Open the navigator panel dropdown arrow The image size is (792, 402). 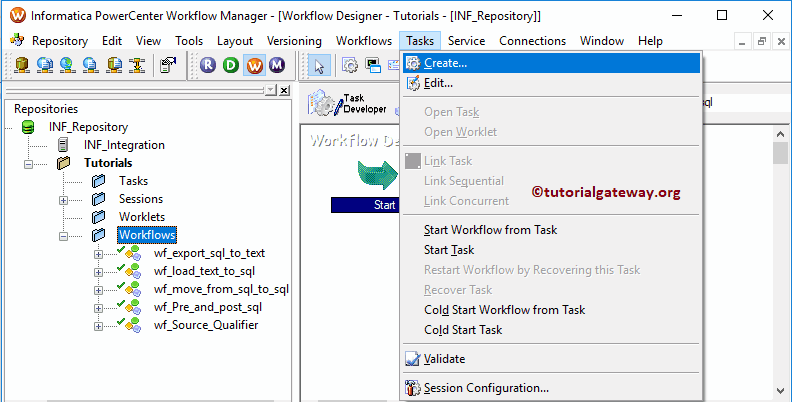271,90
